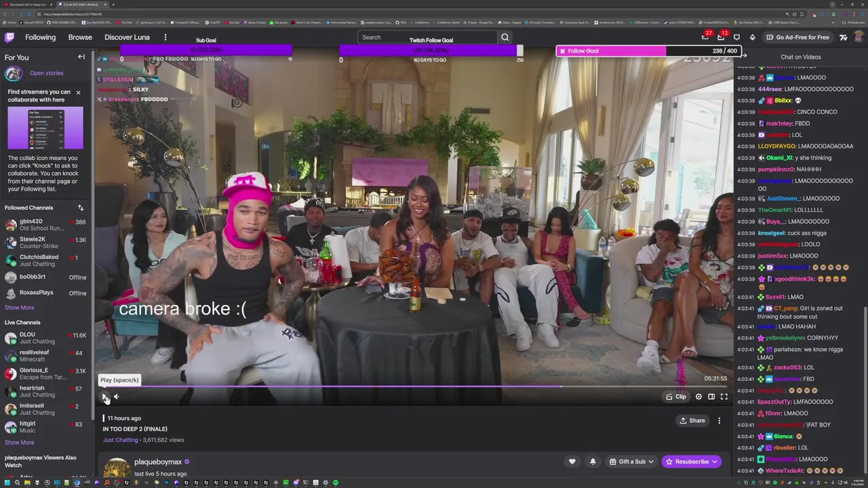Focus the Twitch Search field
This screenshot has height=488, width=868.
coord(427,37)
